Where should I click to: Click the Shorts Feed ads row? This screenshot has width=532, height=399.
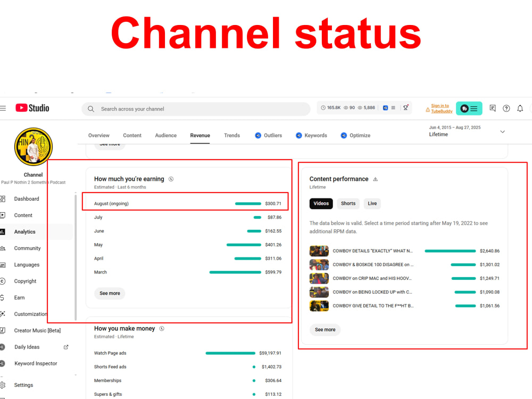pos(188,367)
